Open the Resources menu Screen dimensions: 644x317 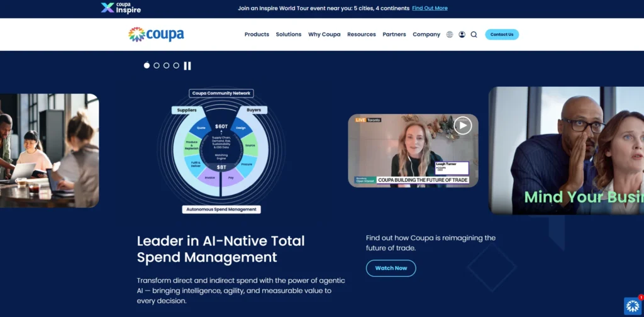[362, 35]
